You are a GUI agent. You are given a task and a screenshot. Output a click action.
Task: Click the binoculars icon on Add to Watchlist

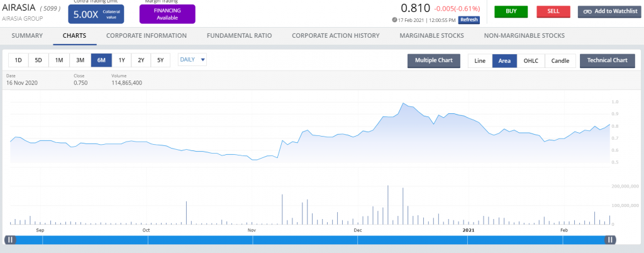[587, 11]
